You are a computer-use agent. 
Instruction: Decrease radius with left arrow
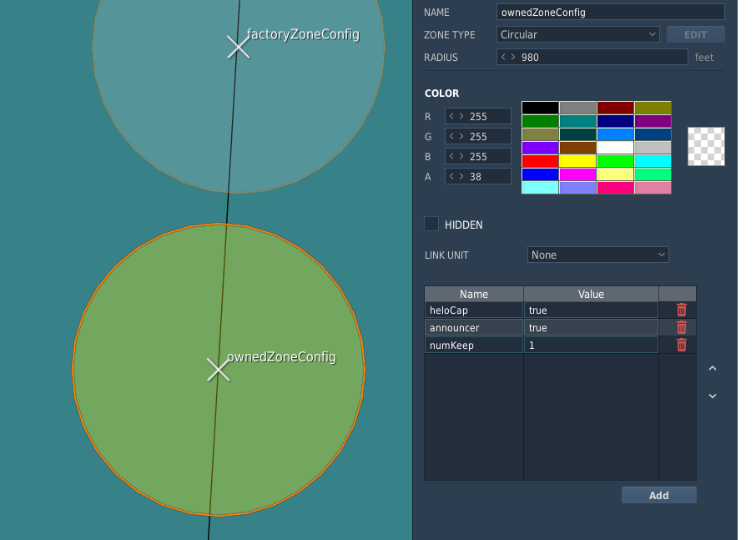click(x=503, y=57)
